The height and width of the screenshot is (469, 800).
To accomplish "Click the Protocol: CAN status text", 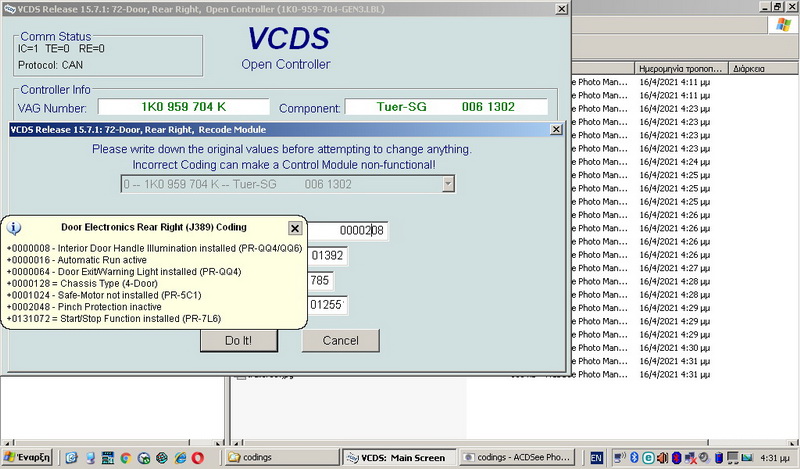I will 51,65.
